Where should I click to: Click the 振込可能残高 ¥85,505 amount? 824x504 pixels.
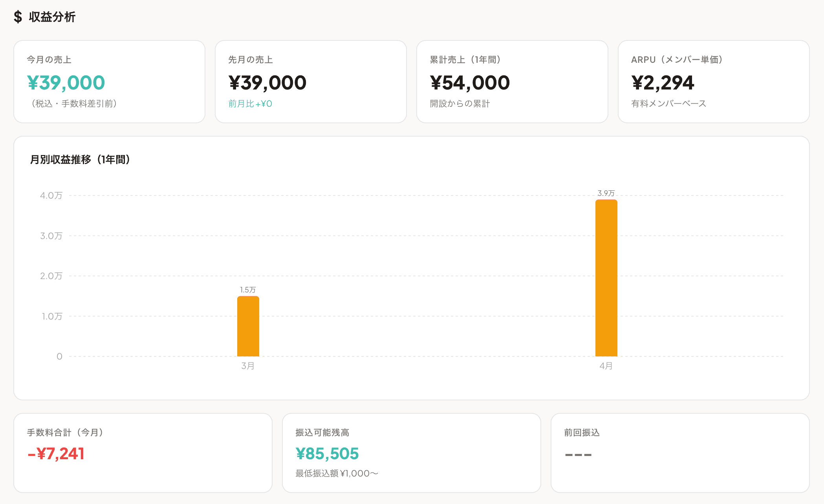coord(327,454)
